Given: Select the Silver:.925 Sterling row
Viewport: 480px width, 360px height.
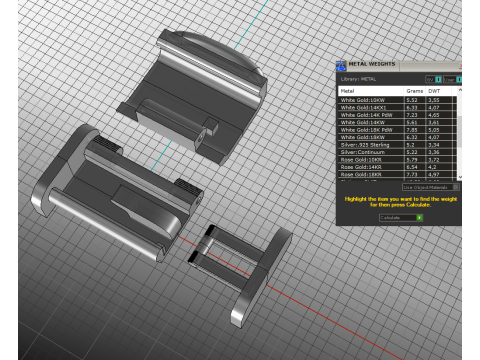Looking at the screenshot, I should (x=397, y=145).
